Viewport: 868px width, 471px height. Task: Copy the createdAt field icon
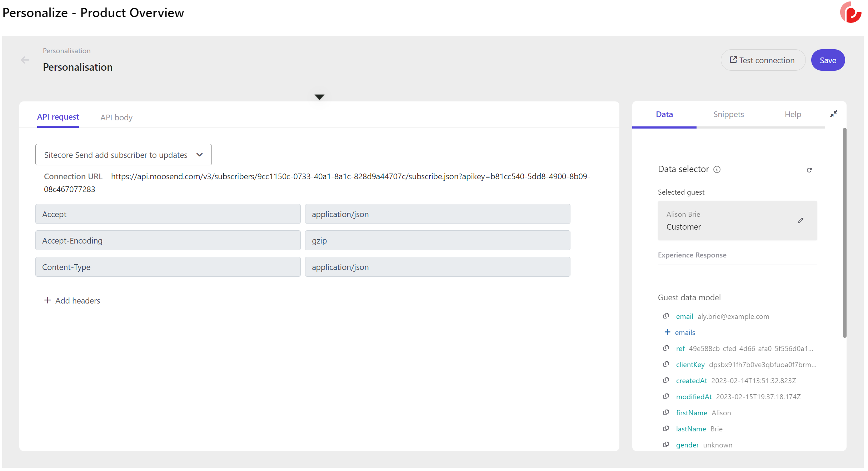pos(666,380)
